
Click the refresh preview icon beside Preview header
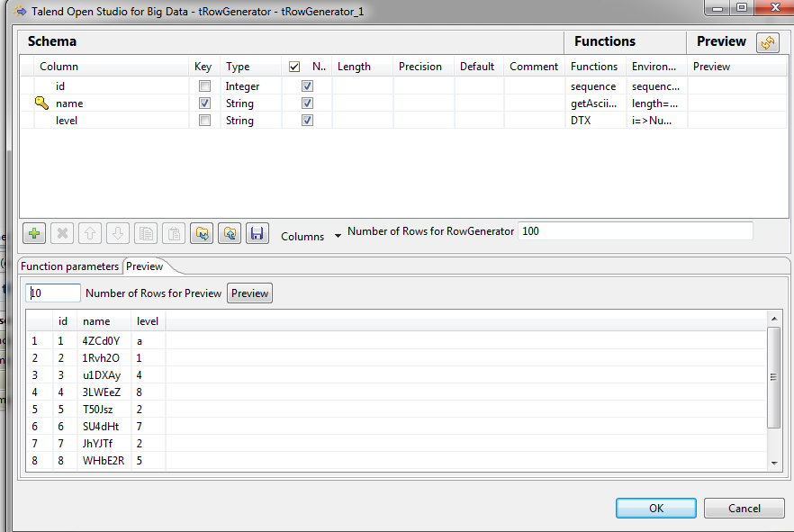coord(768,42)
